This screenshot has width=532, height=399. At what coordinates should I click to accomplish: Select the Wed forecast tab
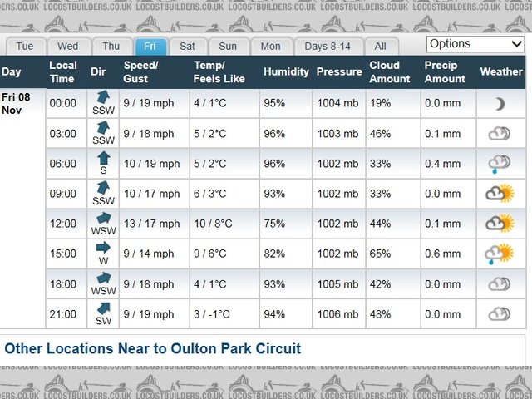tap(68, 47)
